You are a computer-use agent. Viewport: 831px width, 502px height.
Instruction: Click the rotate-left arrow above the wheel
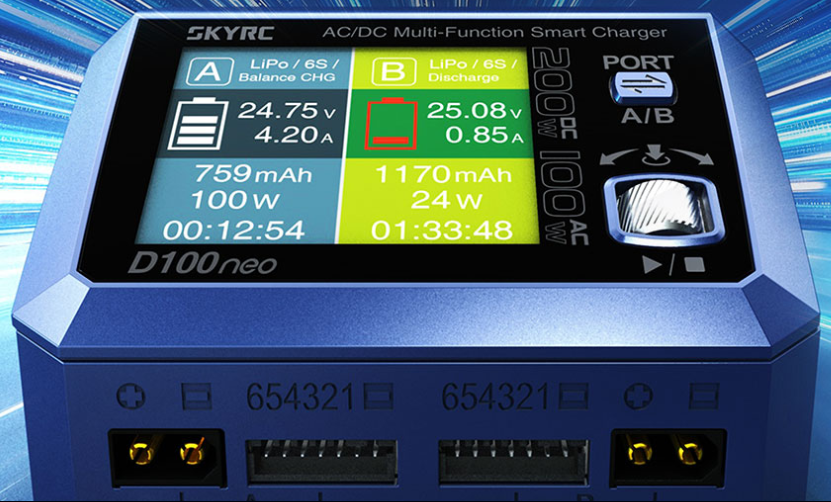click(x=619, y=157)
